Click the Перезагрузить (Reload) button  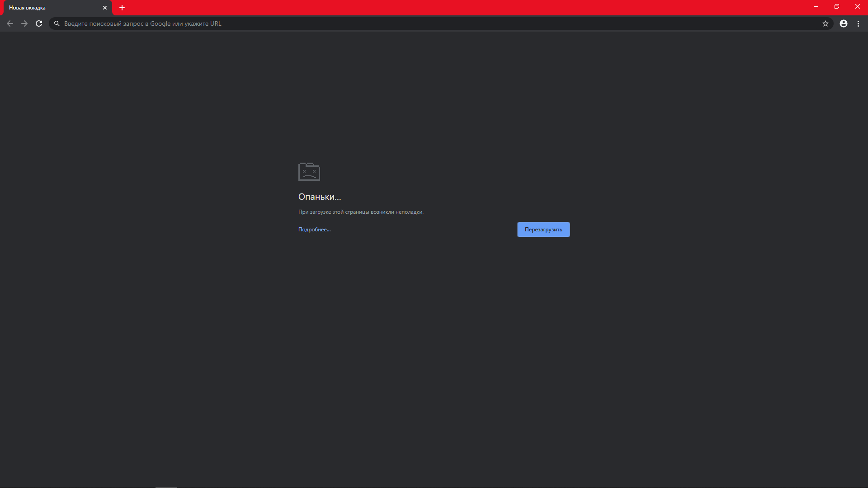coord(543,229)
